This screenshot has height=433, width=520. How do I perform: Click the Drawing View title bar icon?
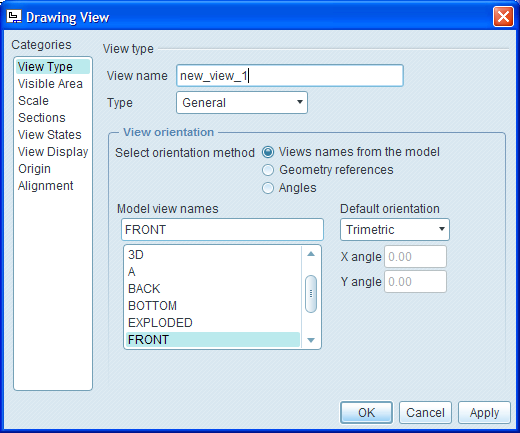click(x=14, y=17)
